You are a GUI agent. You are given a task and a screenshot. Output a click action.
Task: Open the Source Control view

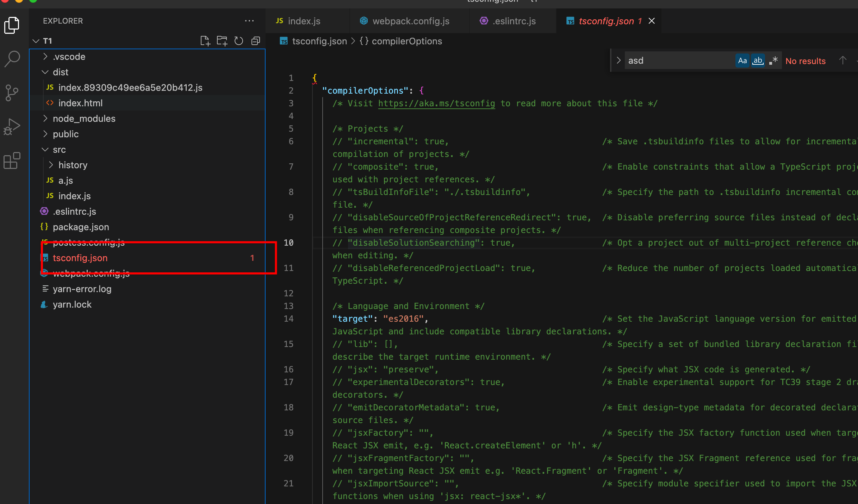(x=12, y=93)
